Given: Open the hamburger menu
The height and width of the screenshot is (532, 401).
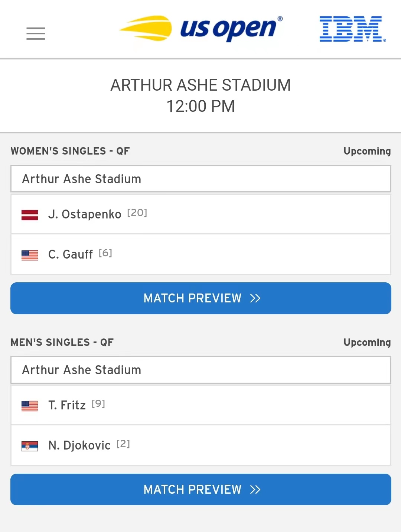Looking at the screenshot, I should click(36, 33).
